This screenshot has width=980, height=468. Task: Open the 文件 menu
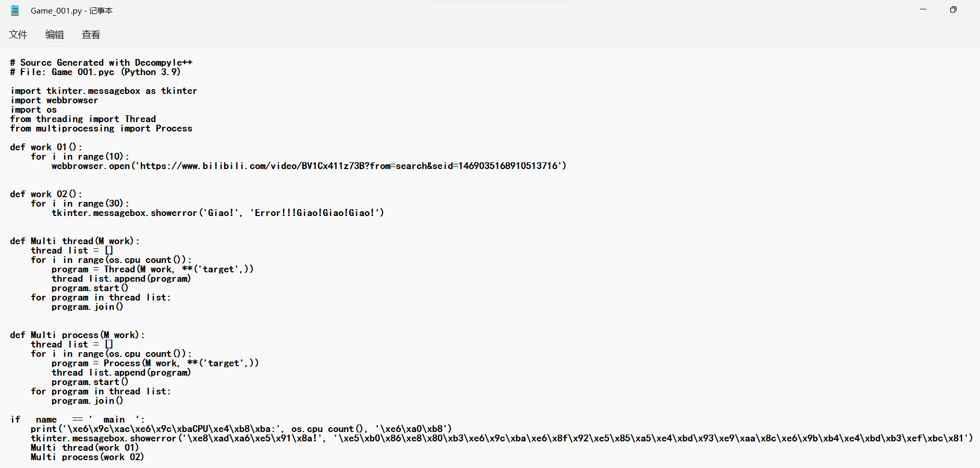tap(18, 34)
